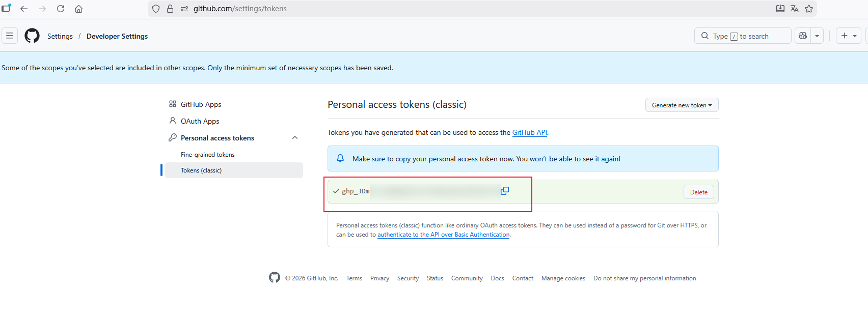This screenshot has height=317, width=868.
Task: Click the GitHub Octocat logo in header
Action: coord(32,36)
